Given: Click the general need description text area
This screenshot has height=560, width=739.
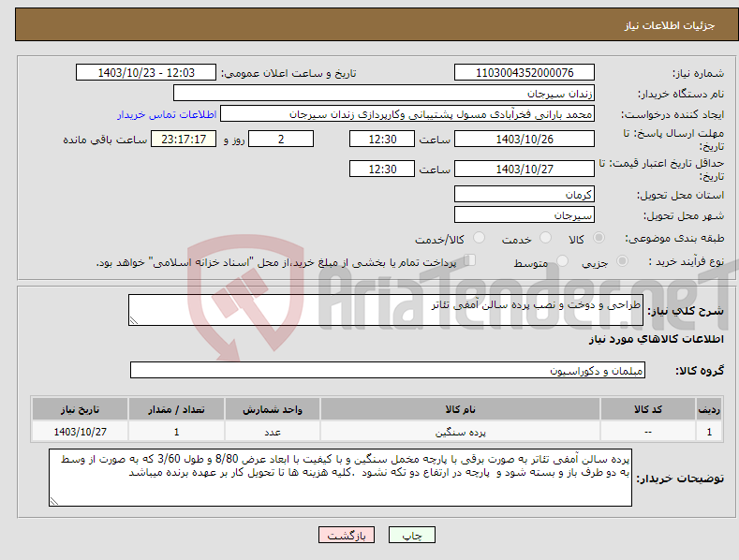Looking at the screenshot, I should (386, 310).
